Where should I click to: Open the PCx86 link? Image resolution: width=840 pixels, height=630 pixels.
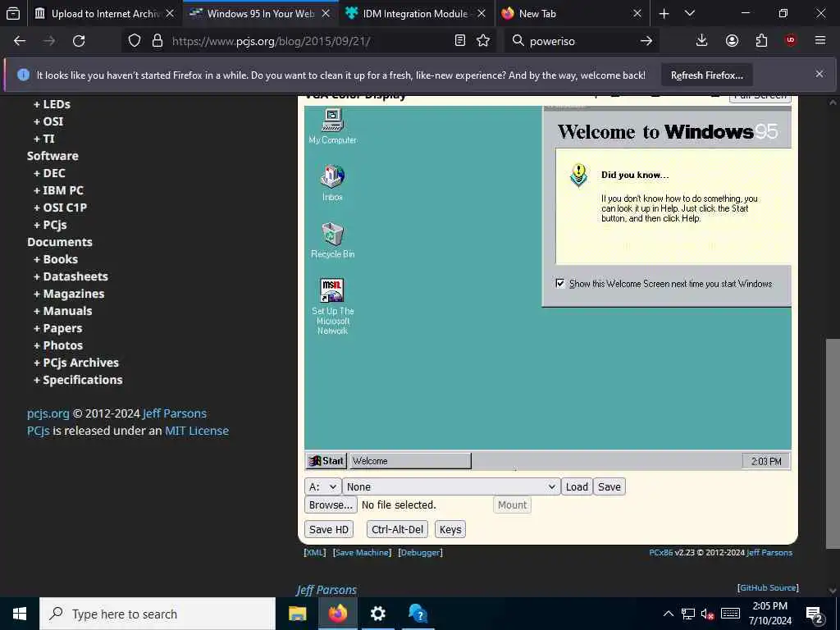coord(660,552)
